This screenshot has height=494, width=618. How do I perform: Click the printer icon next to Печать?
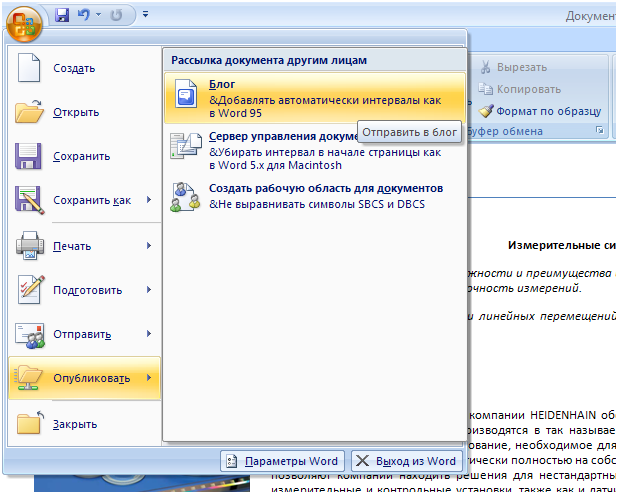30,246
